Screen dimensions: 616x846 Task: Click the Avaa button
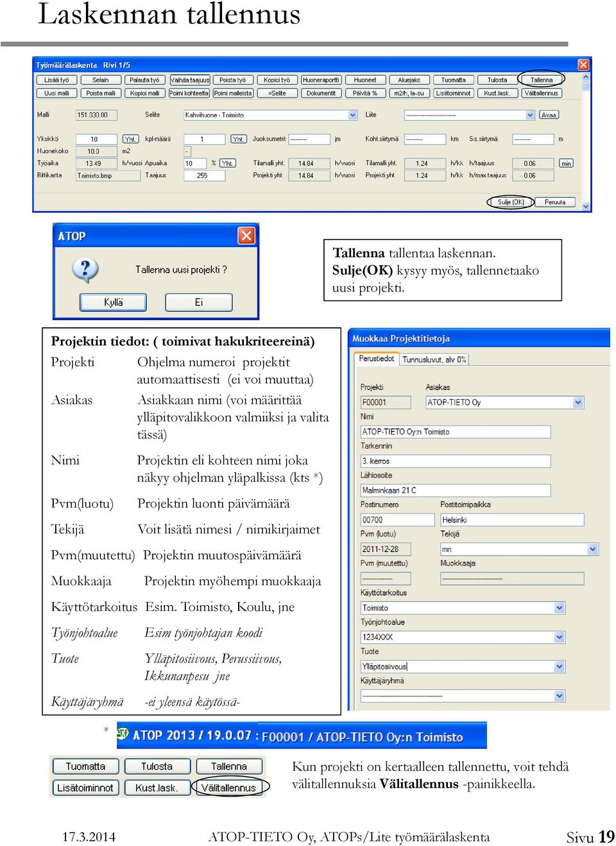coord(549,115)
